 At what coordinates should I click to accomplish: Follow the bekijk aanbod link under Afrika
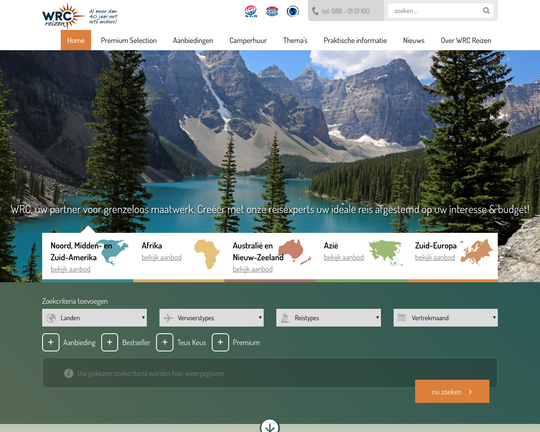pos(162,257)
